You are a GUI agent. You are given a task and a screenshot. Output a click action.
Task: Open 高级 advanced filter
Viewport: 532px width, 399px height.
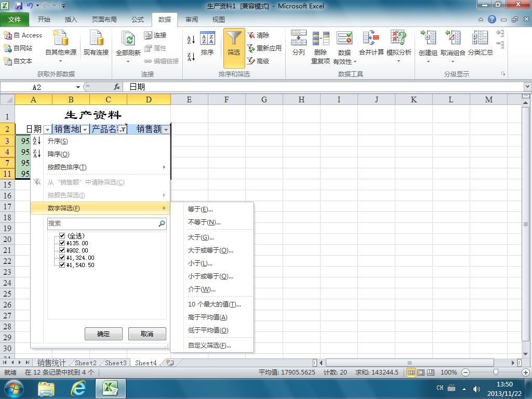258,61
